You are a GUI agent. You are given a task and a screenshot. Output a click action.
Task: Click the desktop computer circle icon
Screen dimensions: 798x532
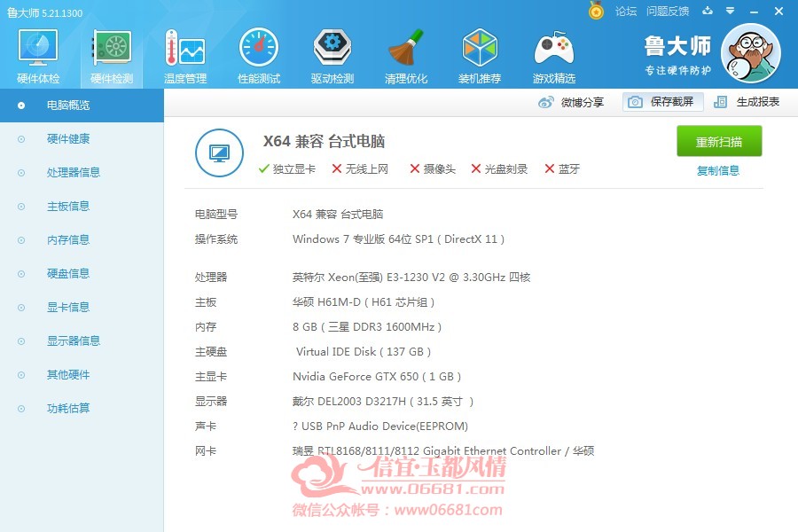click(219, 153)
